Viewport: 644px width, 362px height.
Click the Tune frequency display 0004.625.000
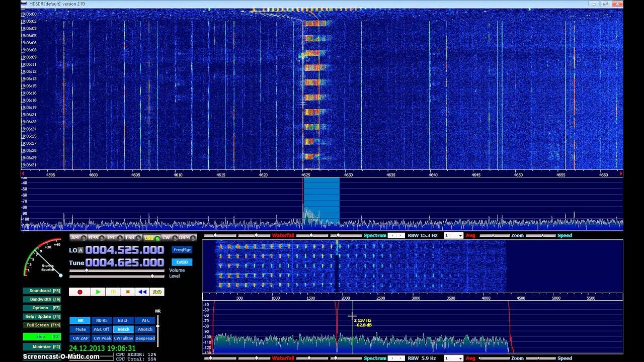pyautogui.click(x=125, y=262)
